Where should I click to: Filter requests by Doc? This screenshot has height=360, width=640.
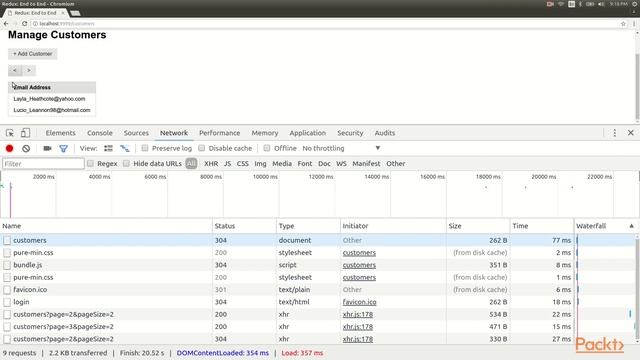point(324,164)
